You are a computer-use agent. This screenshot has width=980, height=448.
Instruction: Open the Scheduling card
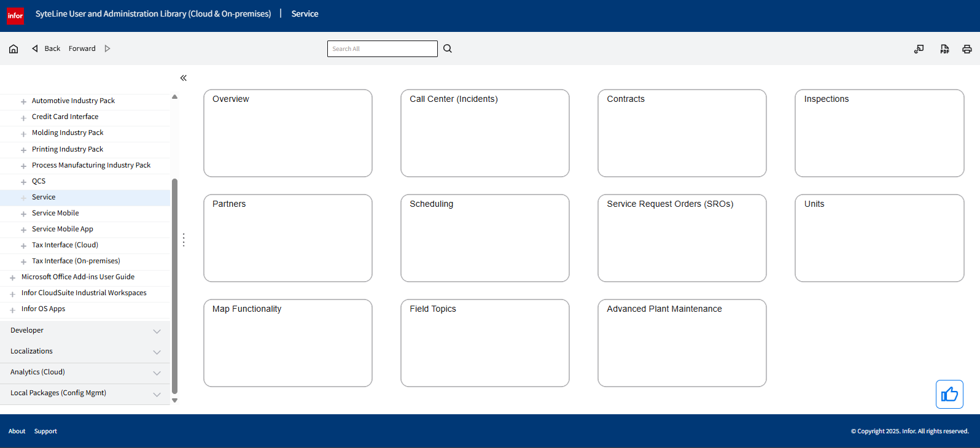point(485,238)
